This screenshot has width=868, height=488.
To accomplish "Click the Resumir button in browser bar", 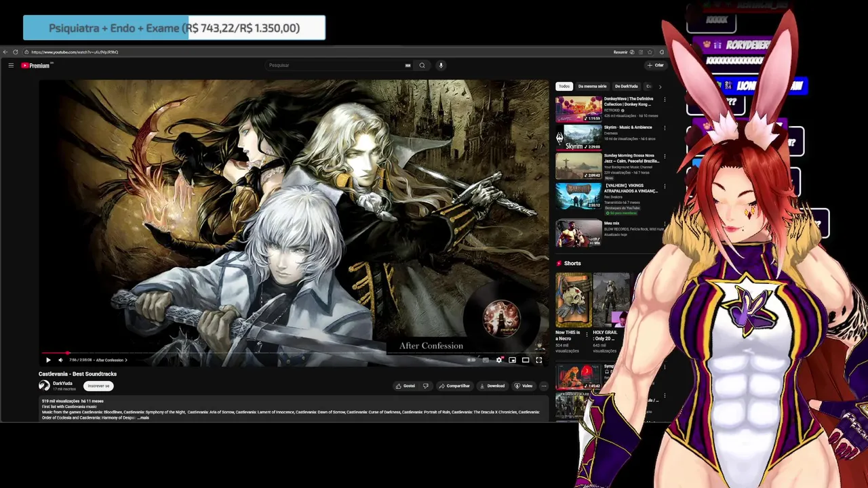I will click(624, 52).
